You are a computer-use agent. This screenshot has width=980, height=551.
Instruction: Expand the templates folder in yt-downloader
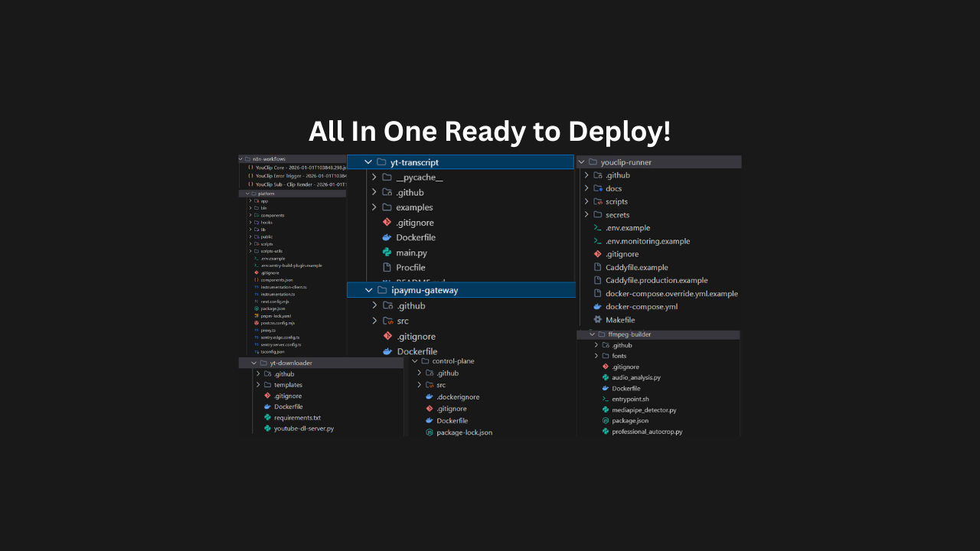point(259,385)
